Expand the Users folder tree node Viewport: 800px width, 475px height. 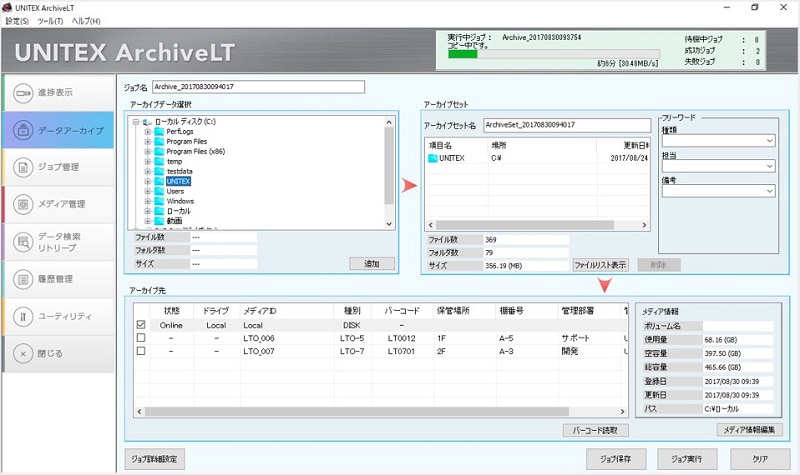click(147, 191)
